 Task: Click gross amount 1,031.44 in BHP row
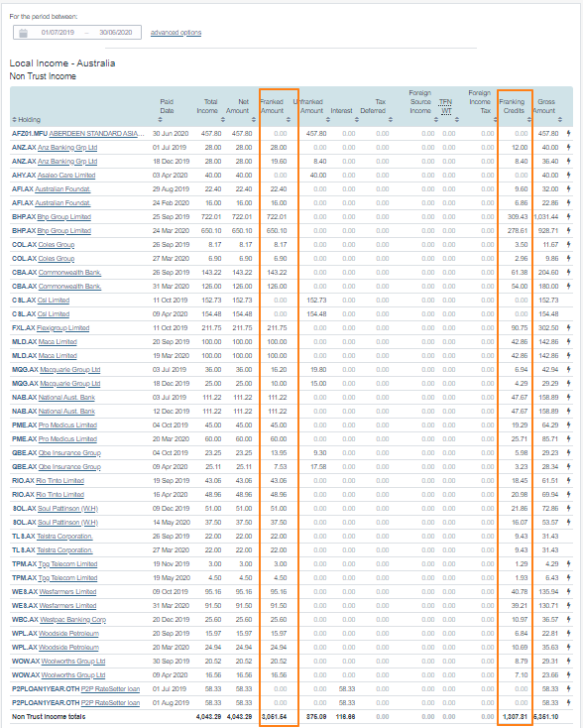(x=546, y=217)
